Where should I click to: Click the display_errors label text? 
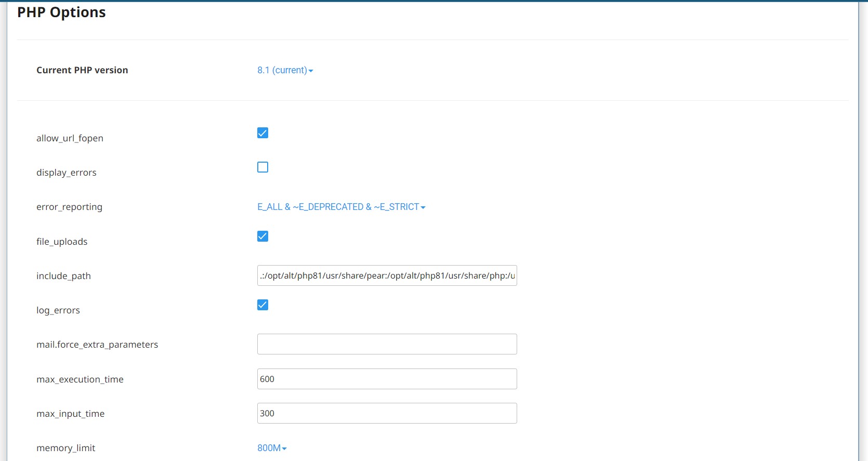[67, 173]
